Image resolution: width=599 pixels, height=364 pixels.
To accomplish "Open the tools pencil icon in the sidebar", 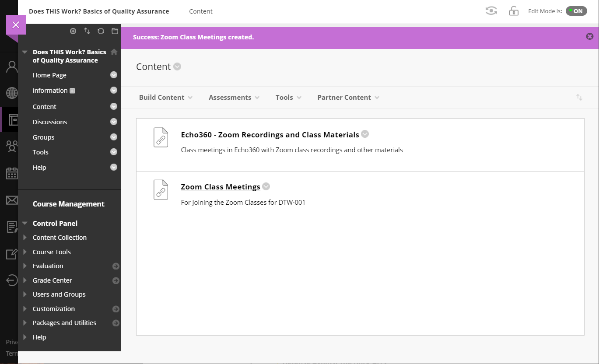I will point(12,254).
